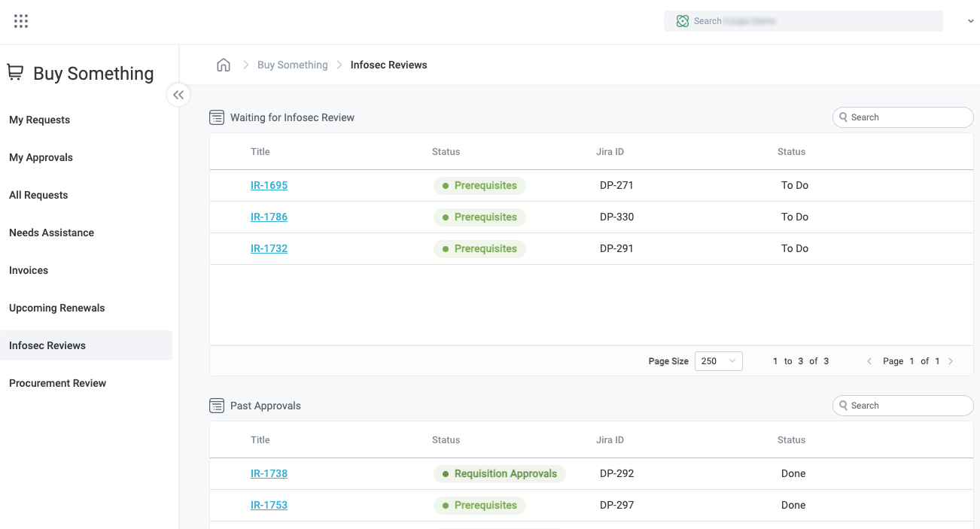Open the app launcher grid icon
980x529 pixels.
point(20,20)
